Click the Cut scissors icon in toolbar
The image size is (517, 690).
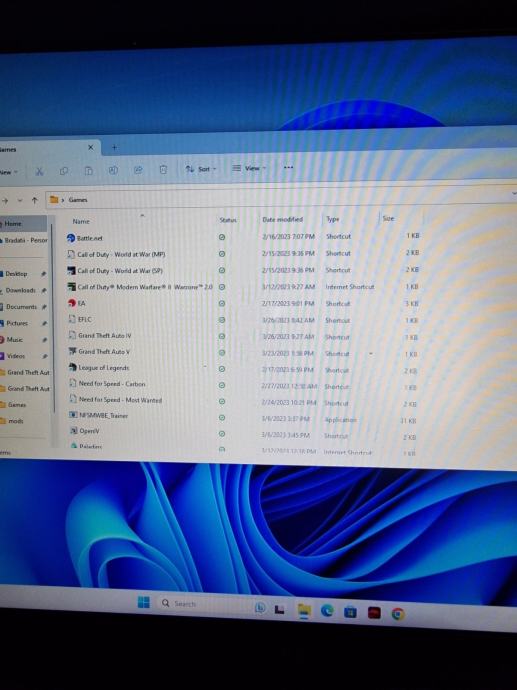(39, 172)
